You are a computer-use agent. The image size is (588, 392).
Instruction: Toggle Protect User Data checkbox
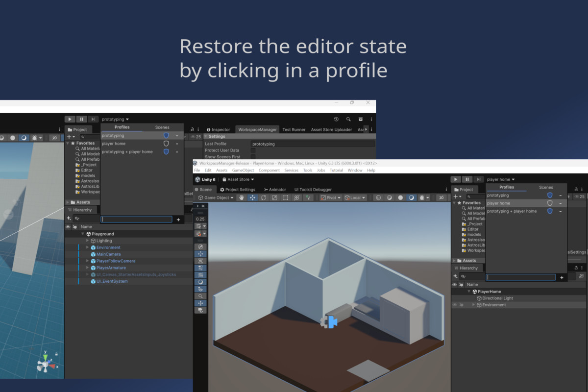pos(253,150)
